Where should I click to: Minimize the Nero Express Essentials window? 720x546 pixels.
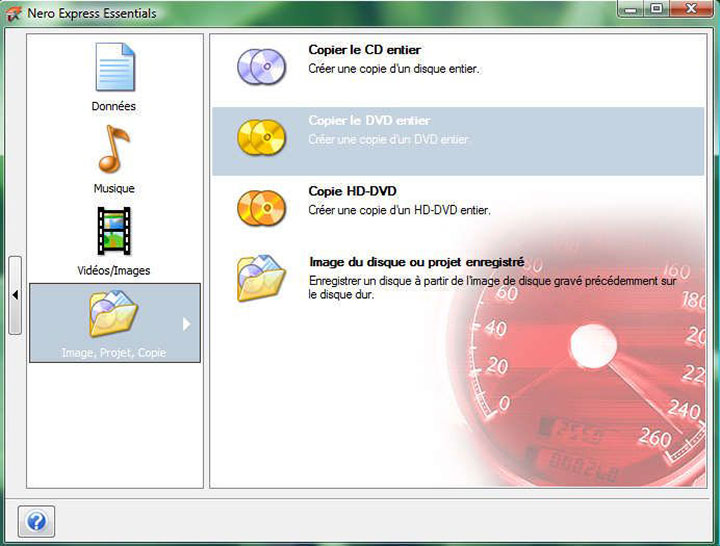(x=630, y=9)
